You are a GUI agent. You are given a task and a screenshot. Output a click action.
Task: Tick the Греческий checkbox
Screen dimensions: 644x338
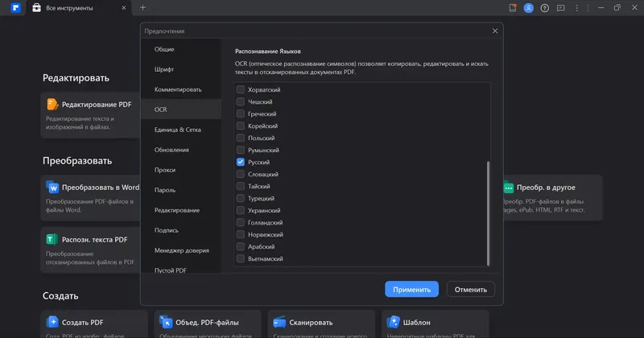240,113
